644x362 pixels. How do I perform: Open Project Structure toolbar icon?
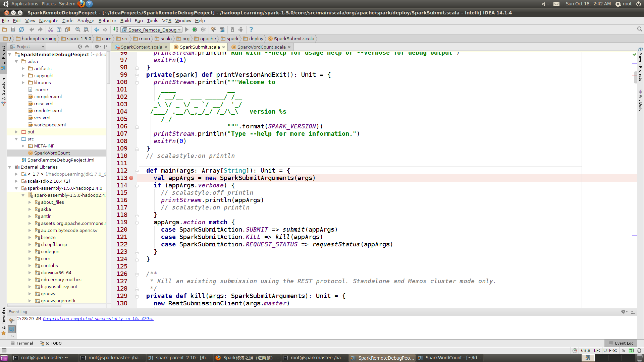tap(222, 29)
